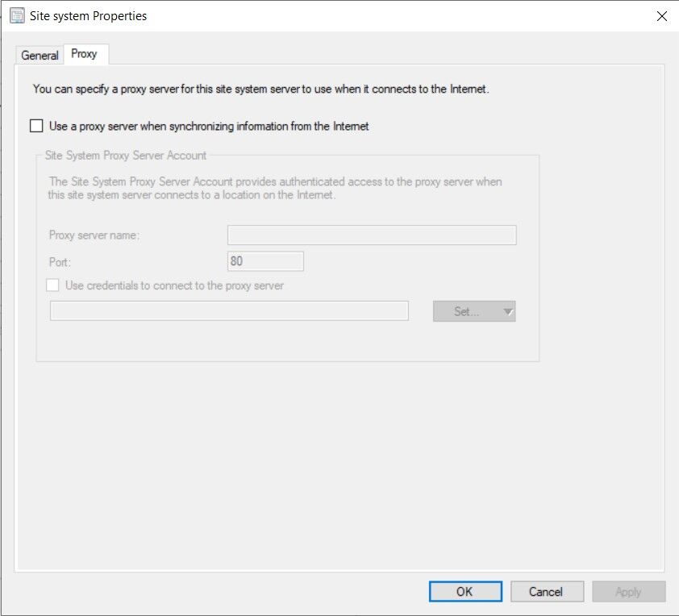Switch to the General tab
This screenshot has width=679, height=616.
39,55
